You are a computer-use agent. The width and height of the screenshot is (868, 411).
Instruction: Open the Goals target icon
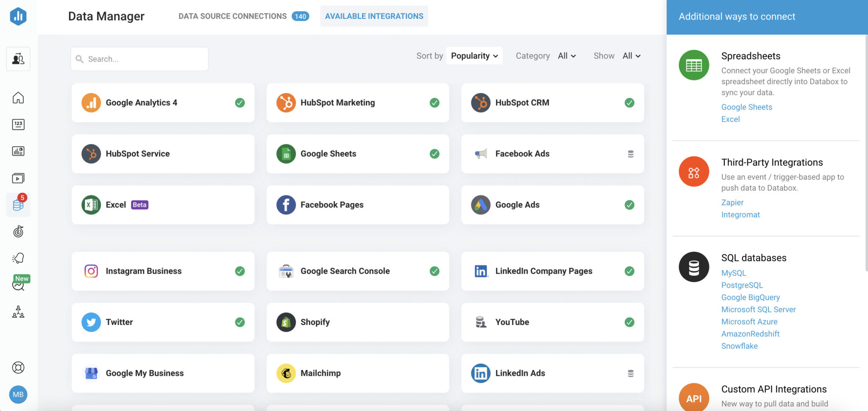point(18,231)
